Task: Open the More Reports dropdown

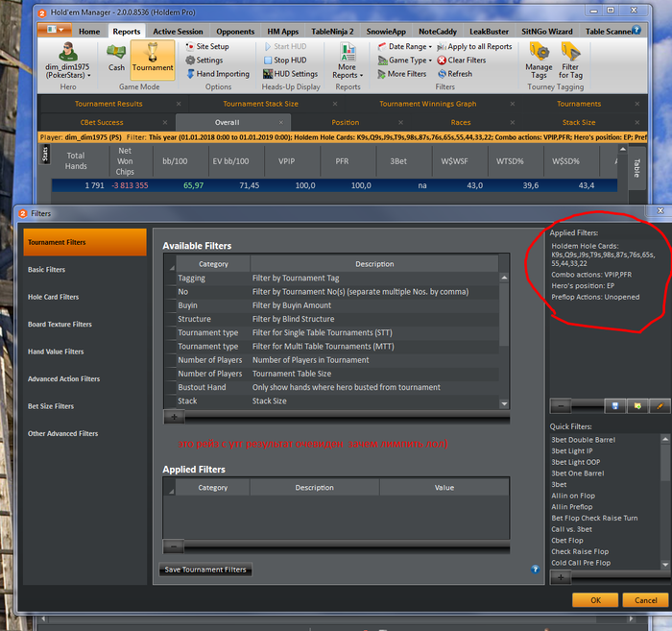Action: pos(348,61)
